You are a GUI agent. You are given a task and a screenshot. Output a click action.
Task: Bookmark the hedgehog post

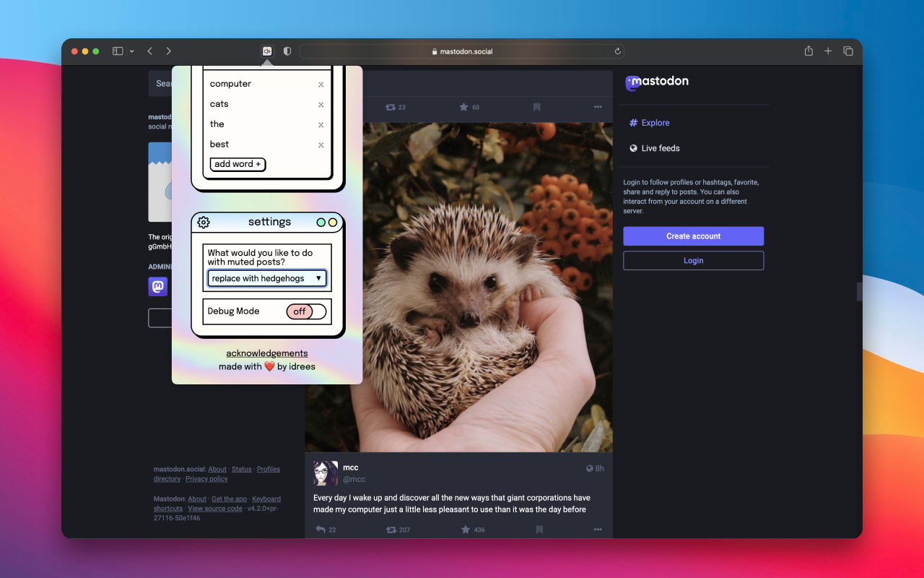[536, 107]
